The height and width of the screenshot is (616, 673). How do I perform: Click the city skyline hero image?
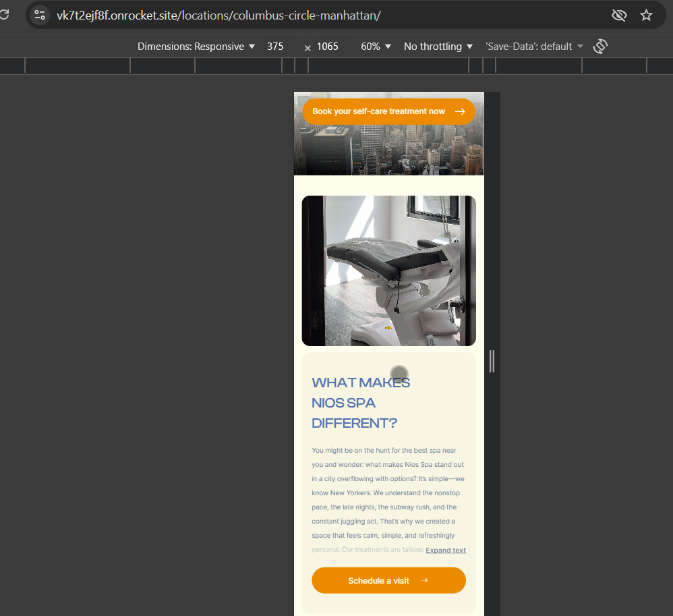[389, 150]
